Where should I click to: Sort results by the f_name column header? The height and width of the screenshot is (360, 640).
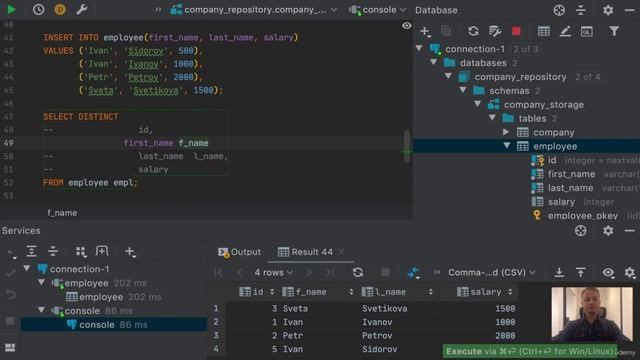point(318,292)
